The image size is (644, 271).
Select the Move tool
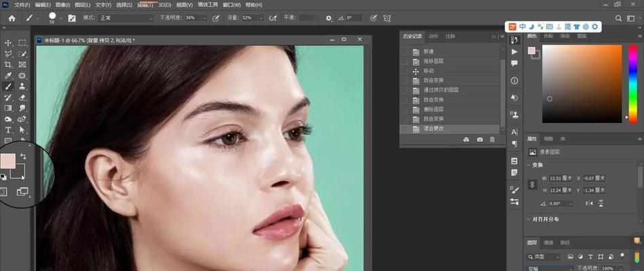pyautogui.click(x=8, y=43)
